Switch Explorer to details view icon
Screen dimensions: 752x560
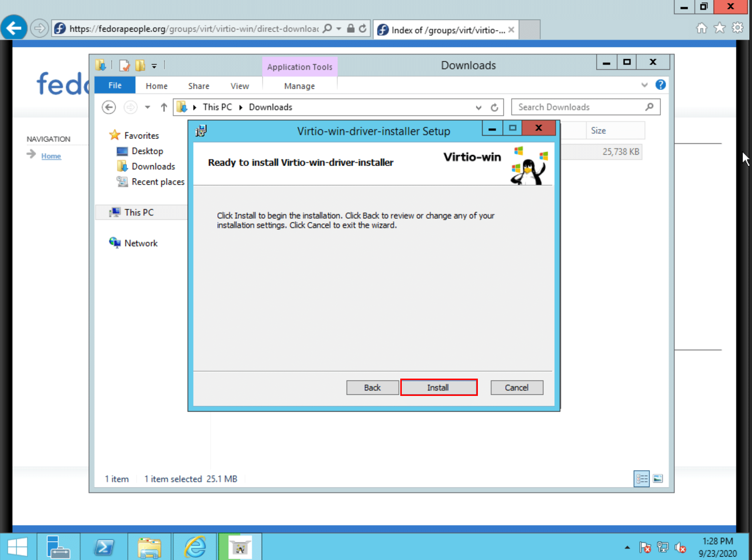641,479
